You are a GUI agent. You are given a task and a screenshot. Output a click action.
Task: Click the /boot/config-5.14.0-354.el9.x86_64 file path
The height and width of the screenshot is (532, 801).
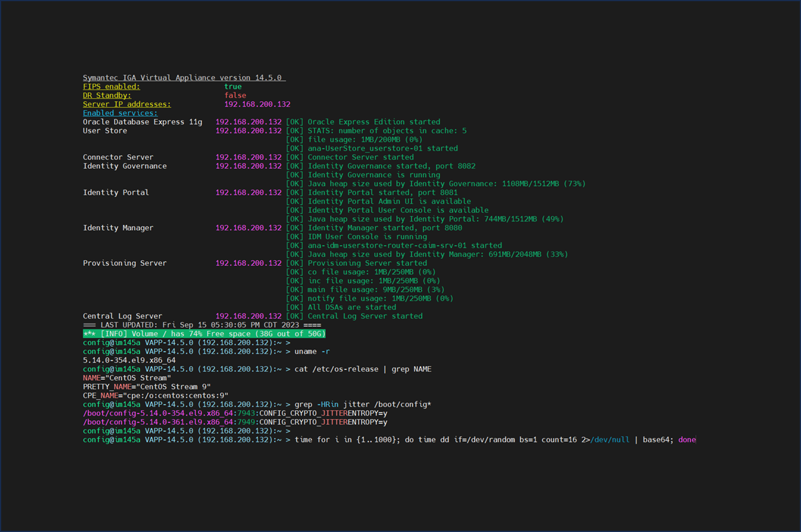pos(158,414)
